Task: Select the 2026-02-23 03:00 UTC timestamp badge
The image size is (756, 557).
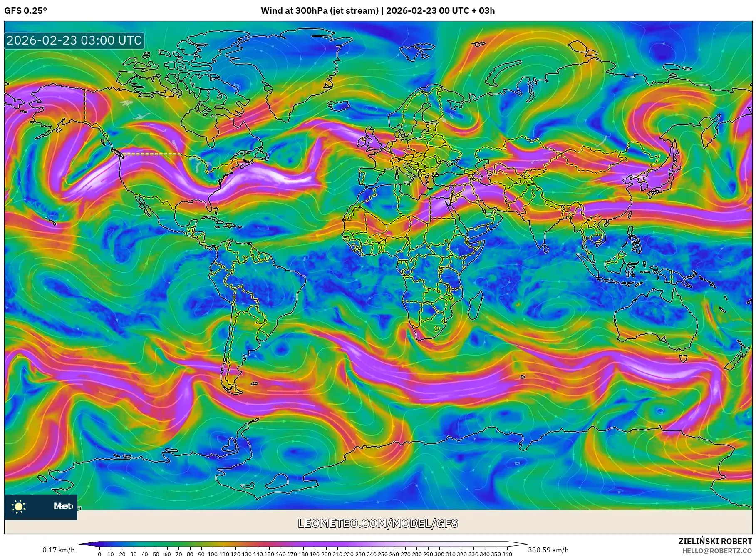Action: coord(73,41)
